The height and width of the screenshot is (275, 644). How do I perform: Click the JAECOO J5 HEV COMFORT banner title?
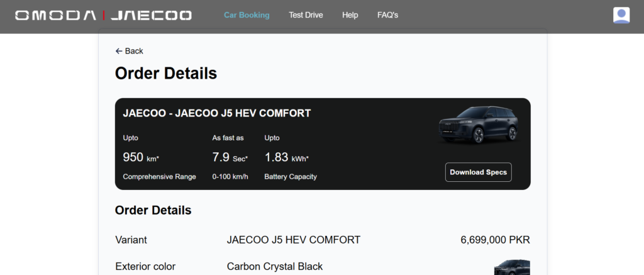coord(216,114)
